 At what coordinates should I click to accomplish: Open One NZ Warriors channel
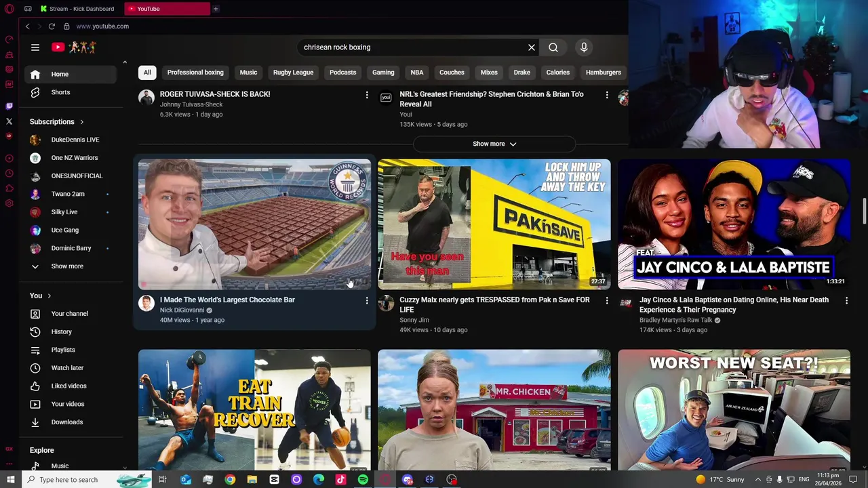[x=71, y=158]
